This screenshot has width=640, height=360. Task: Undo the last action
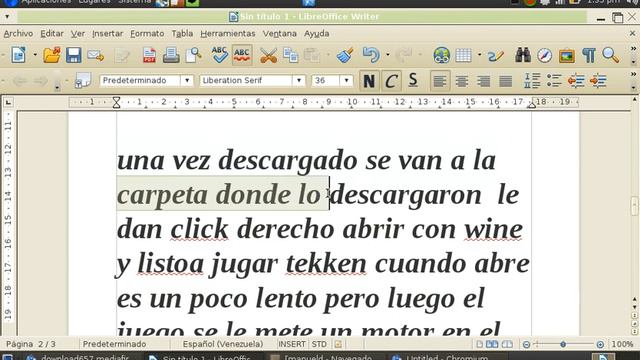[371, 55]
